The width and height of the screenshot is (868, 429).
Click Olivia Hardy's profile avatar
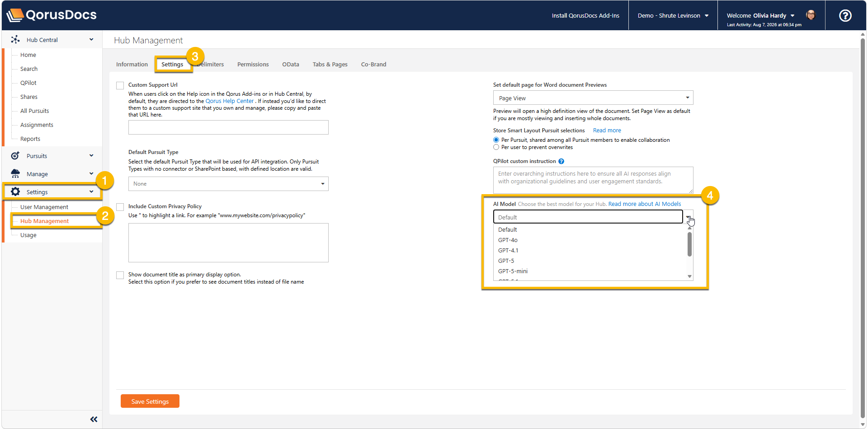[x=811, y=15]
